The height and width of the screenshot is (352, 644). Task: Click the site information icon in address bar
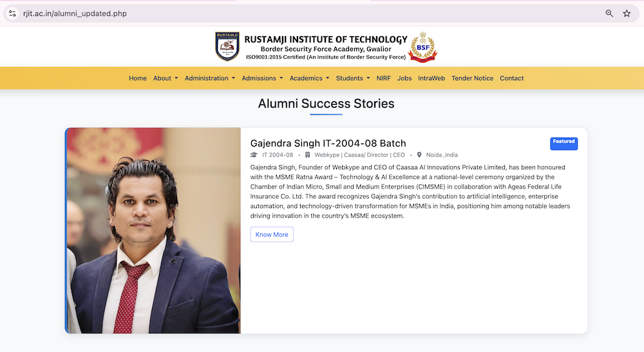pyautogui.click(x=12, y=14)
